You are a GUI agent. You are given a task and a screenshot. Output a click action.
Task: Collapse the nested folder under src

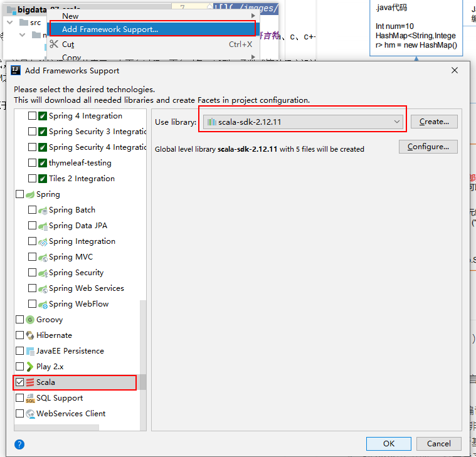22,35
